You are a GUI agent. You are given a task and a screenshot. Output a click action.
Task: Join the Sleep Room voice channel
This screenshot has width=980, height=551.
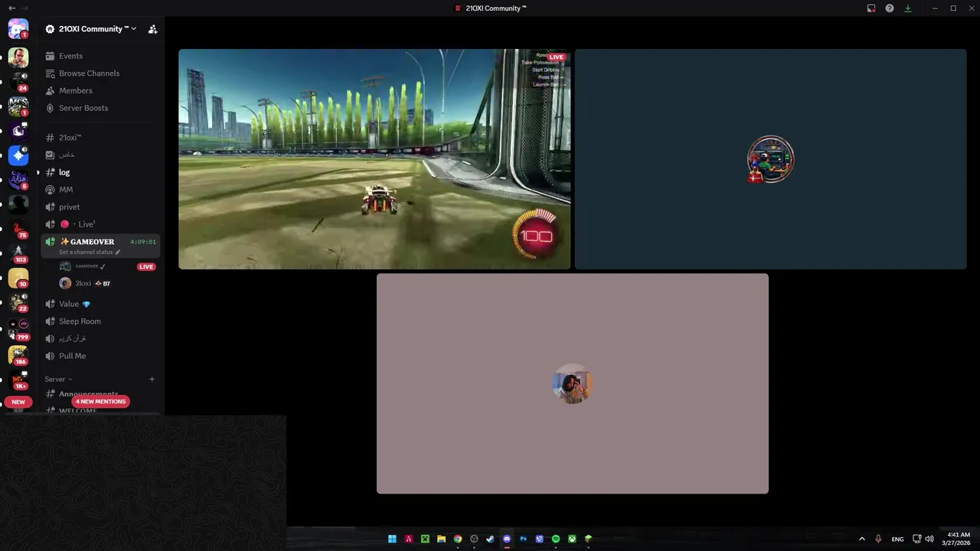[100, 321]
